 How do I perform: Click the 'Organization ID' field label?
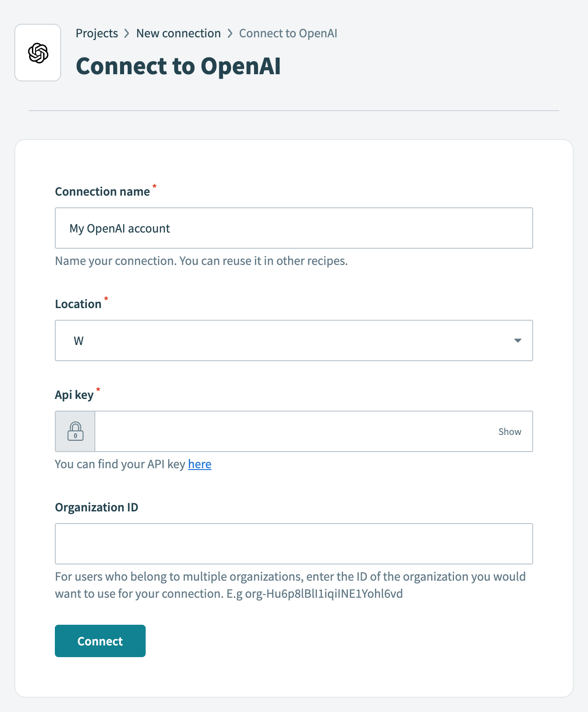96,507
